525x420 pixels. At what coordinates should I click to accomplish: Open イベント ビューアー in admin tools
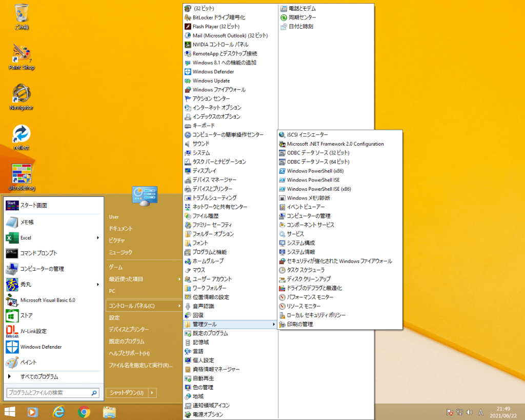(340, 207)
